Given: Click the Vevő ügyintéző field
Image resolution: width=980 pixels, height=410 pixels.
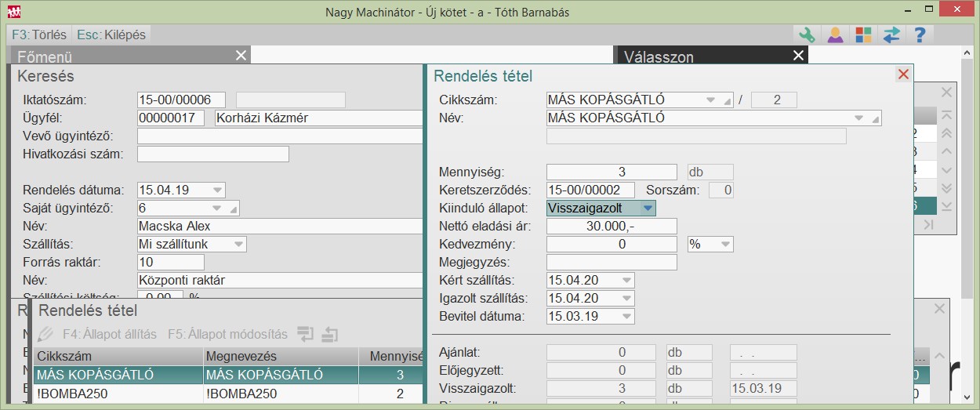Looking at the screenshot, I should point(280,136).
